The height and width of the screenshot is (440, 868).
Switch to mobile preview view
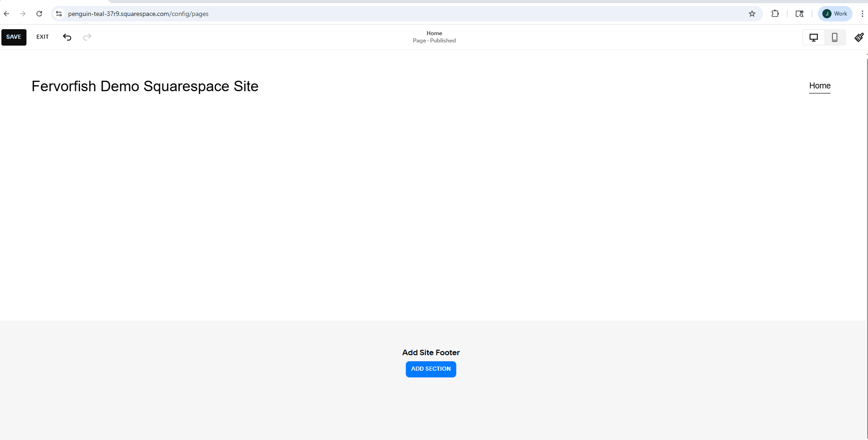tap(835, 37)
